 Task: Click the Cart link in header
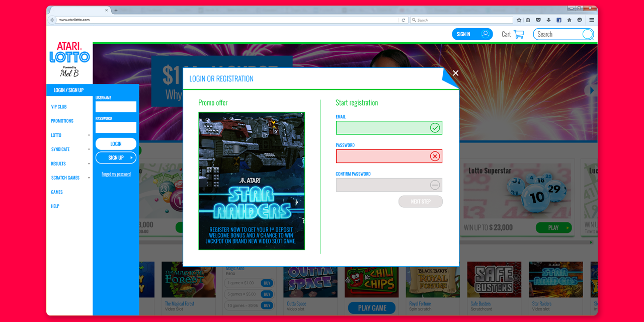[506, 34]
